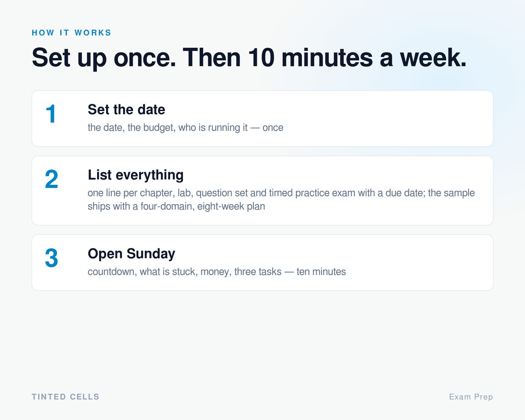The height and width of the screenshot is (420, 525).
Task: Click the 'Exam Prep' footer label
Action: click(471, 397)
